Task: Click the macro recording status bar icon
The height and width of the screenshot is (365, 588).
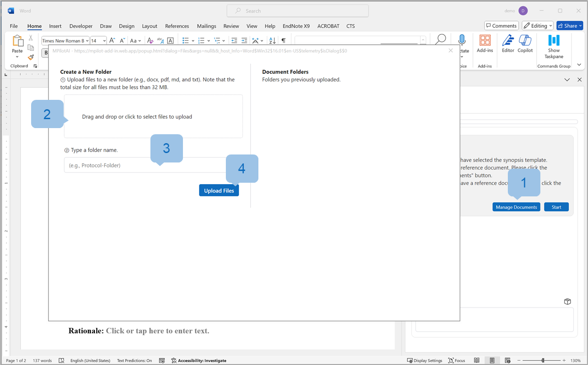Action: click(162, 360)
